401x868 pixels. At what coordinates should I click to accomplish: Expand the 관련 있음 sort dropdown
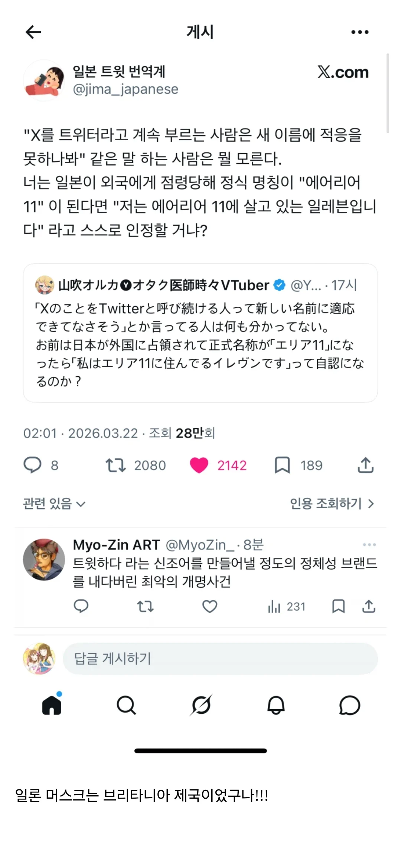click(x=54, y=503)
